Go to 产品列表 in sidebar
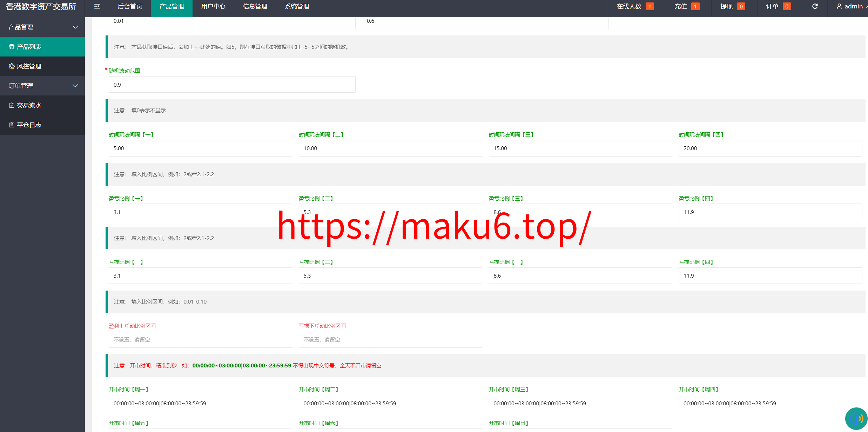868x432 pixels. (42, 47)
